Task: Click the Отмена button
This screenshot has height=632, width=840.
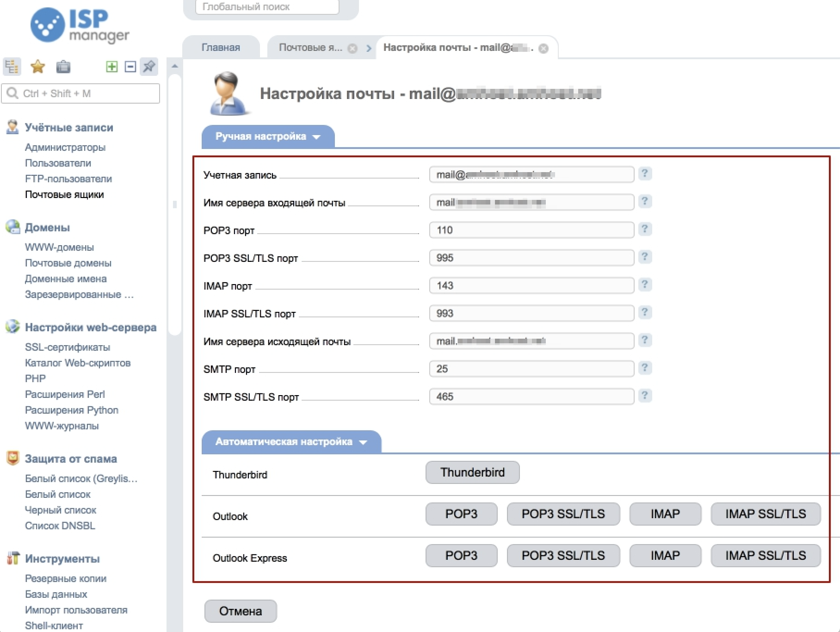Action: [x=241, y=611]
